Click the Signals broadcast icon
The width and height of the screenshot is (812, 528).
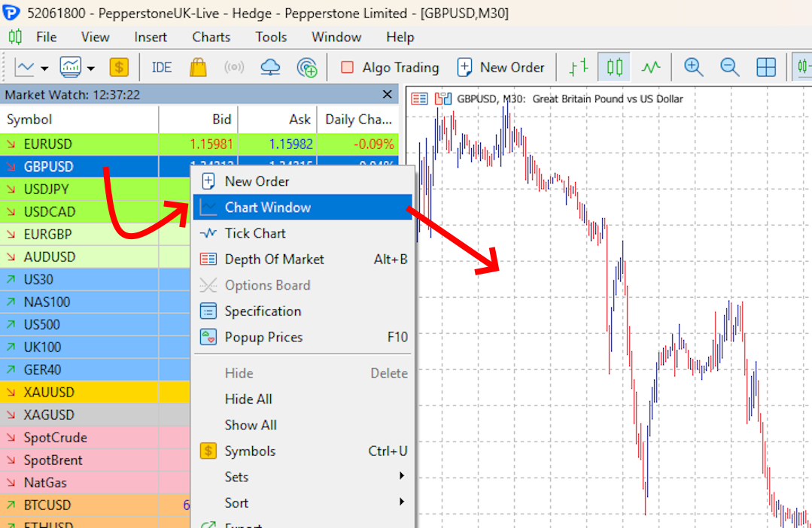[234, 67]
